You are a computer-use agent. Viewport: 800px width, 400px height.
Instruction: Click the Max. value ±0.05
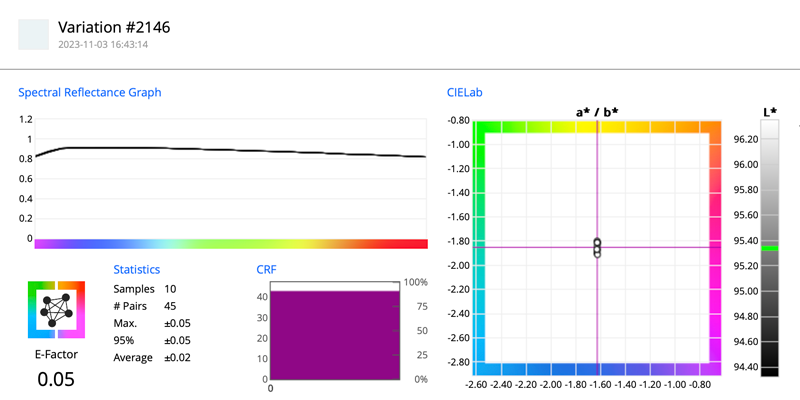pyautogui.click(x=177, y=323)
